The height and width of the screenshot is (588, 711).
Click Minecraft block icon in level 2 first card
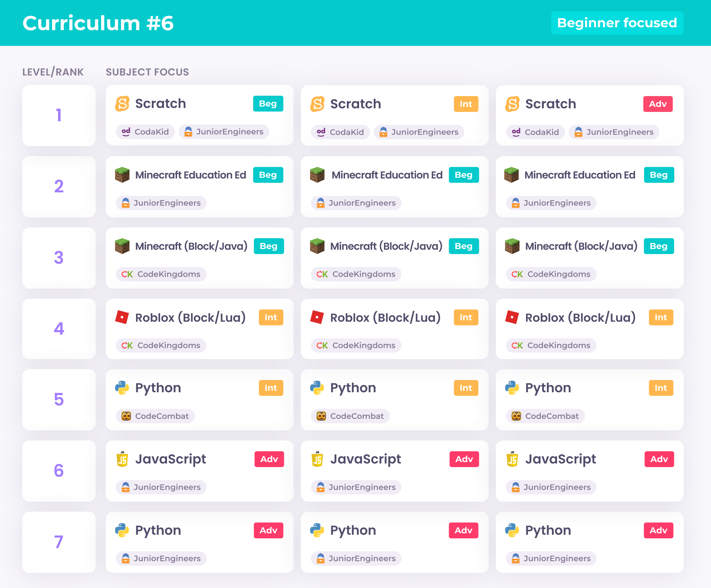click(122, 175)
